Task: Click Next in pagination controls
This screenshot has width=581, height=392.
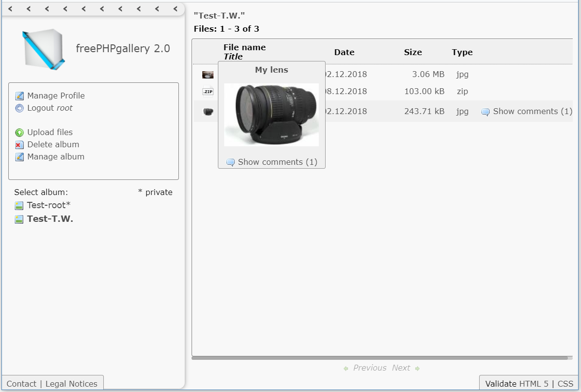Action: 401,368
